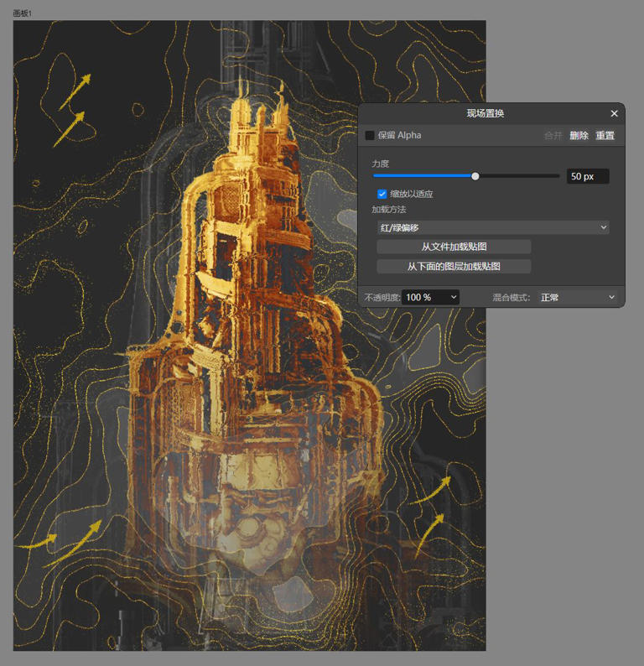Open the 不透明度 100 % dropdown
644x666 pixels.
(x=431, y=297)
